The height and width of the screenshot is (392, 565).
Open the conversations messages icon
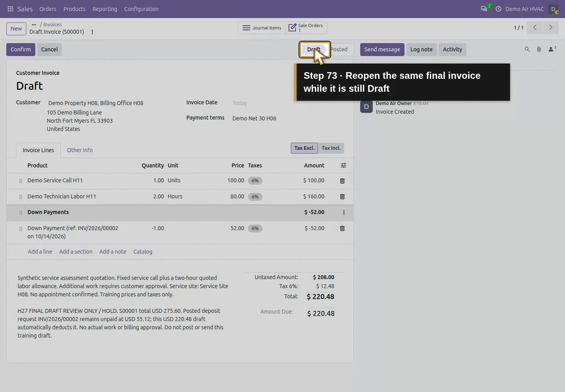[x=484, y=9]
